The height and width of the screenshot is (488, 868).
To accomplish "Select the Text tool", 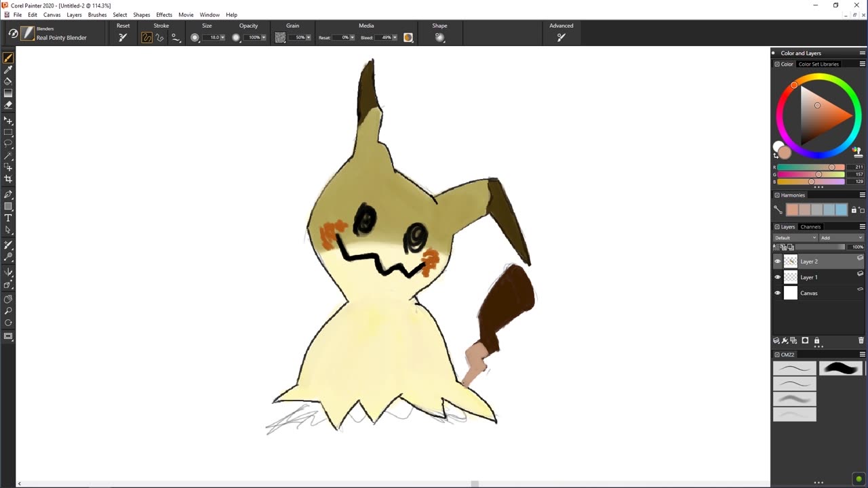I will pyautogui.click(x=8, y=218).
